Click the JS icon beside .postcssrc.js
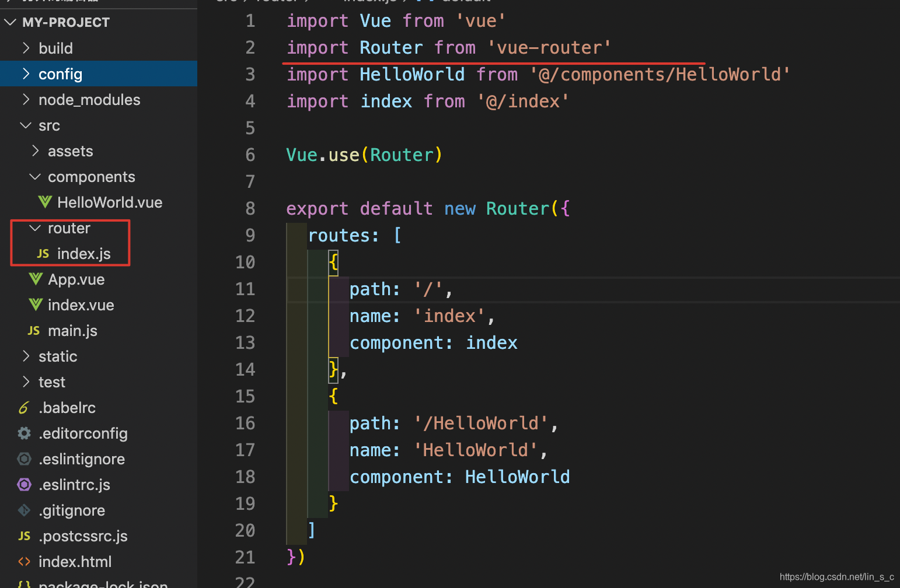Image resolution: width=900 pixels, height=588 pixels. coord(25,536)
